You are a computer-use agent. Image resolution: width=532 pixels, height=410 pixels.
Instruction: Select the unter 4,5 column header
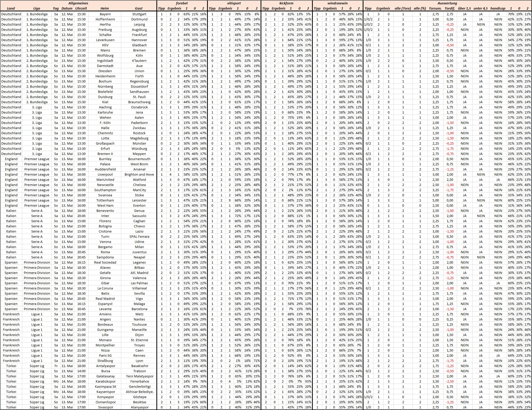coord(481,8)
